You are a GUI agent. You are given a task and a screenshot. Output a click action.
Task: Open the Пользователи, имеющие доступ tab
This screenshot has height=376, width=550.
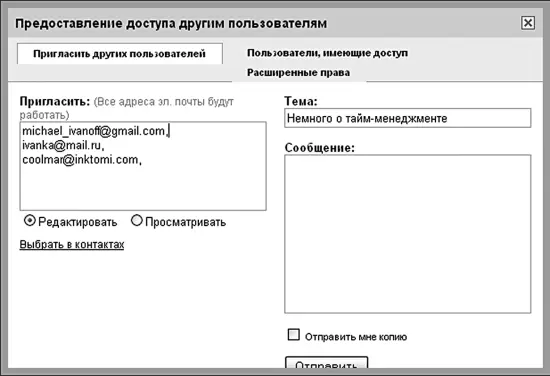(327, 53)
